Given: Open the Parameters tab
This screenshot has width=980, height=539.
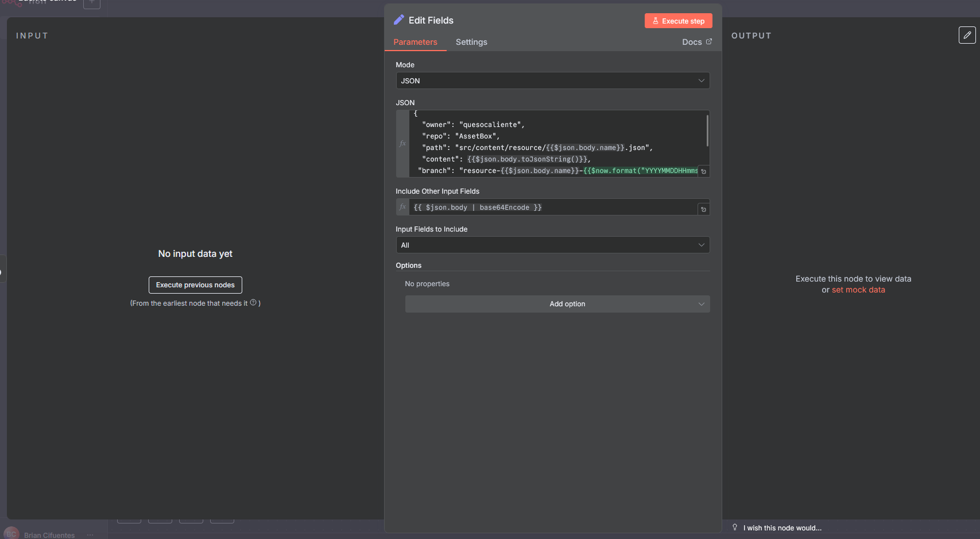Looking at the screenshot, I should coord(415,42).
